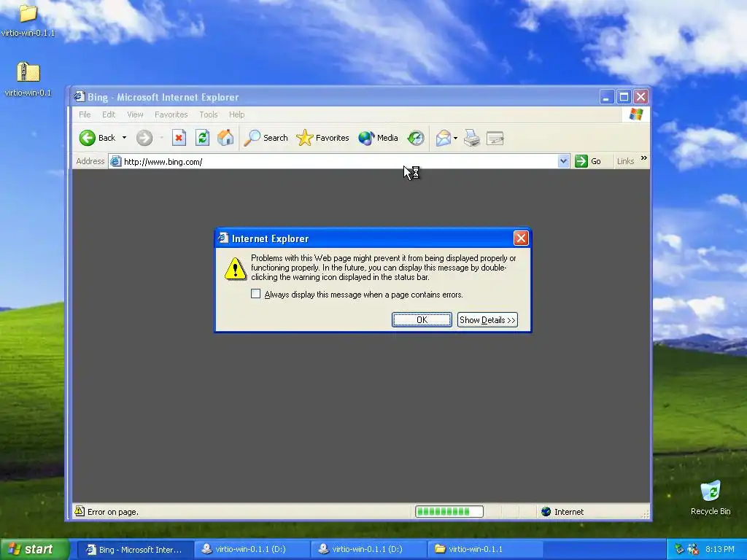Open the Help menu
The width and height of the screenshot is (747, 560).
tap(237, 114)
